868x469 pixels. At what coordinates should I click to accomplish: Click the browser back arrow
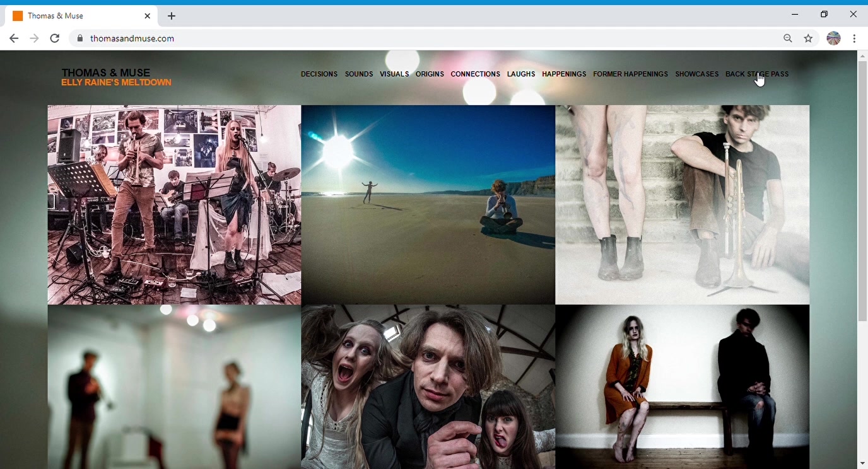[14, 38]
